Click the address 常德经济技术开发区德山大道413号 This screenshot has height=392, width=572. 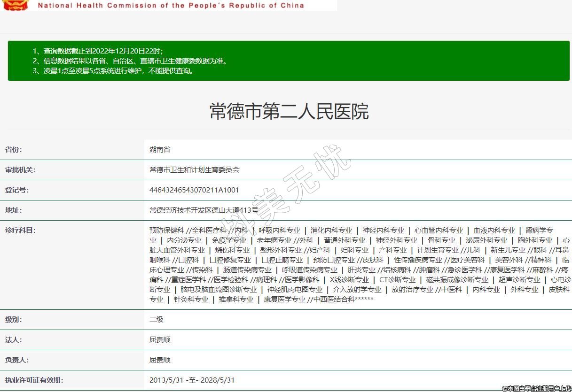204,210
